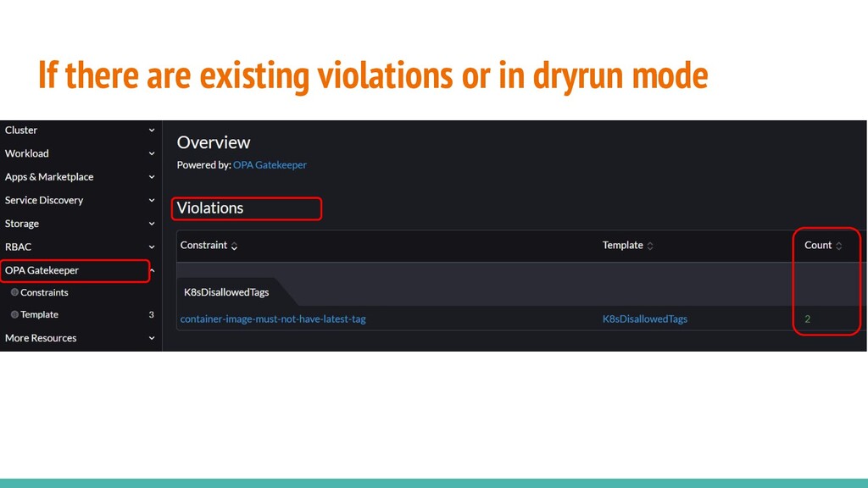Open the RBAC menu item
This screenshot has width=868, height=488.
[x=19, y=247]
